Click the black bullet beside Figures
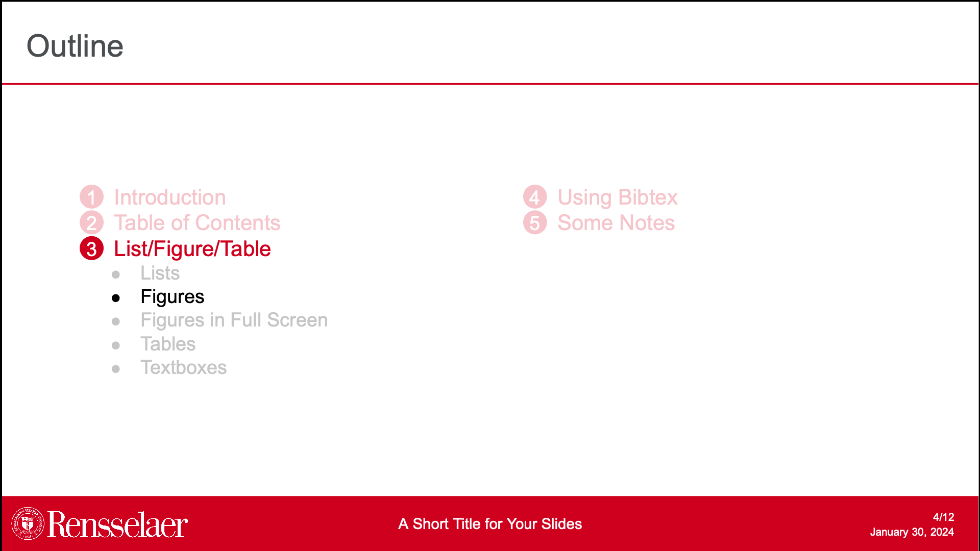The width and height of the screenshot is (980, 551). (116, 298)
